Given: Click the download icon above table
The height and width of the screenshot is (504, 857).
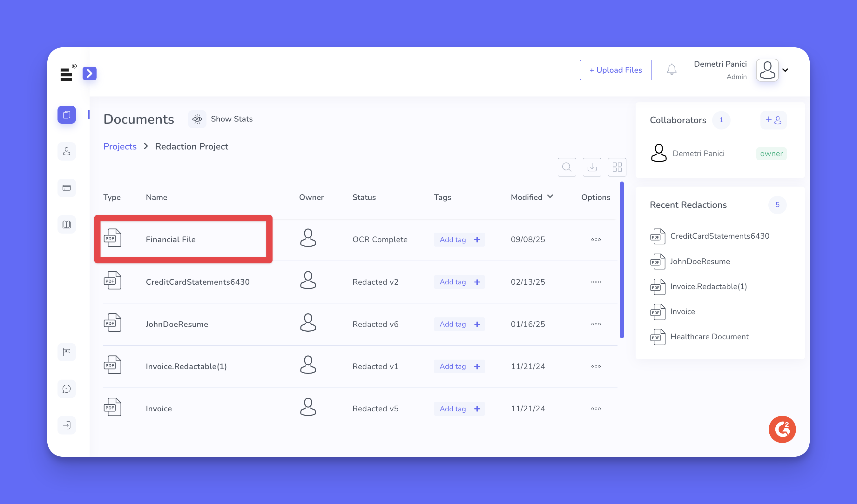Looking at the screenshot, I should (x=592, y=167).
